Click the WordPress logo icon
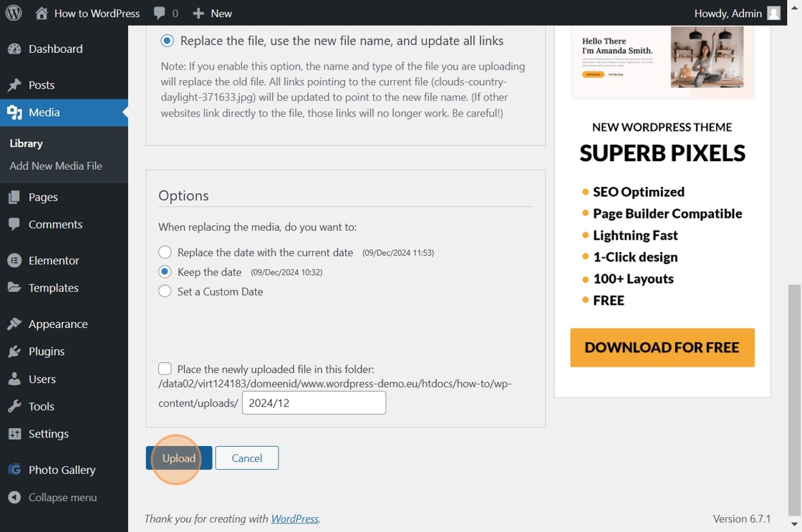Image resolution: width=802 pixels, height=532 pixels. pos(14,13)
